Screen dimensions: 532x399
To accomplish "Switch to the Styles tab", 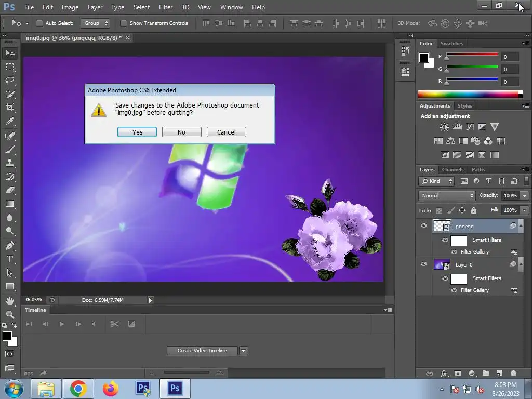I will [x=464, y=106].
